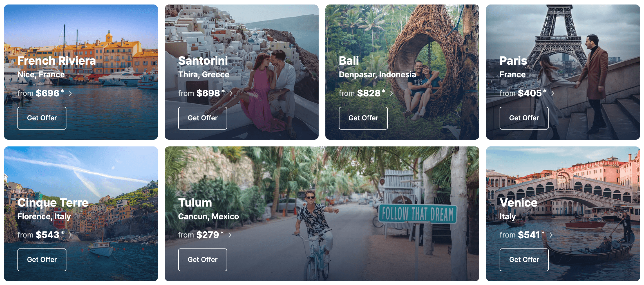The height and width of the screenshot is (285, 644).
Task: Open the Bali destination title
Action: click(349, 61)
